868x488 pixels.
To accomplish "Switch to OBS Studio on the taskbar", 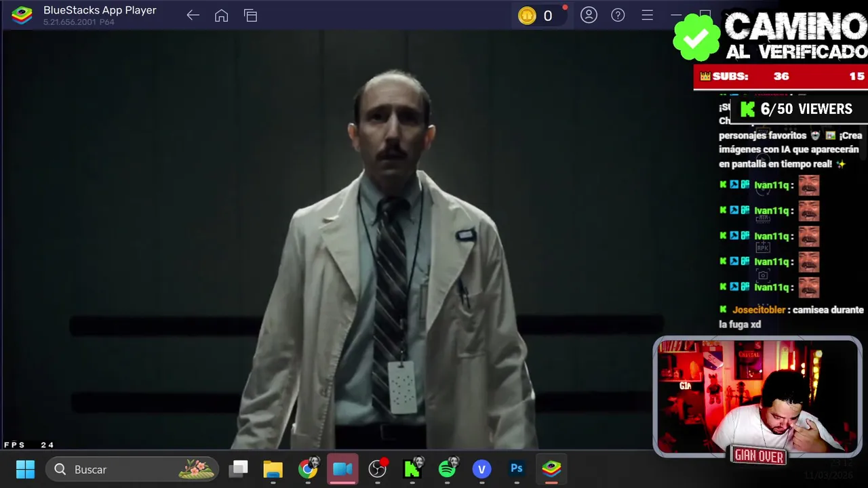I will tap(378, 469).
